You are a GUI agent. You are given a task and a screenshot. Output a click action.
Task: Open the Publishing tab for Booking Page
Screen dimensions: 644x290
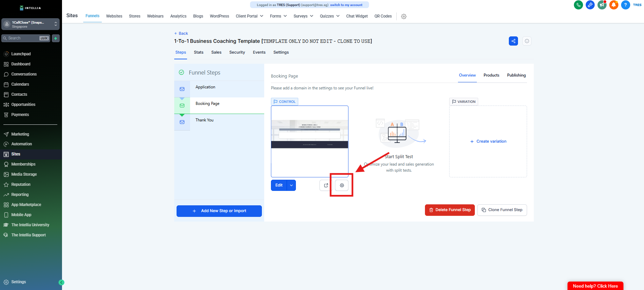(x=516, y=75)
